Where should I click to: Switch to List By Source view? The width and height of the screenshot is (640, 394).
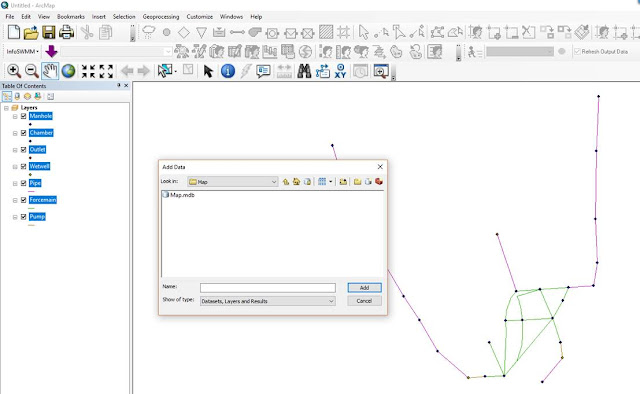(x=17, y=96)
